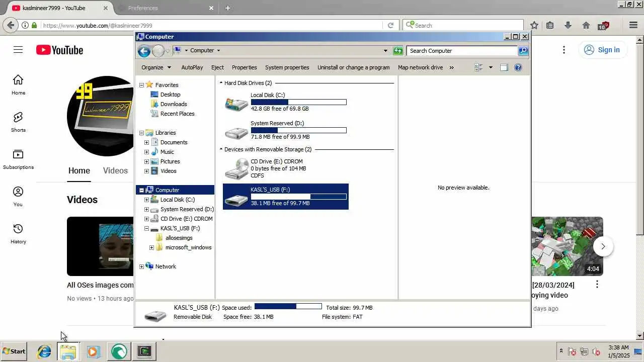Open address bar history dropdown arrow
644x362 pixels.
[385, 51]
